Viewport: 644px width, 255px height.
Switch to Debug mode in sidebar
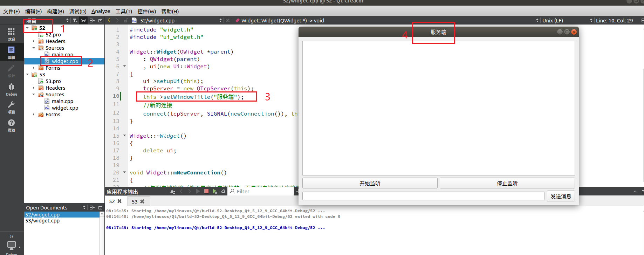pos(11,89)
